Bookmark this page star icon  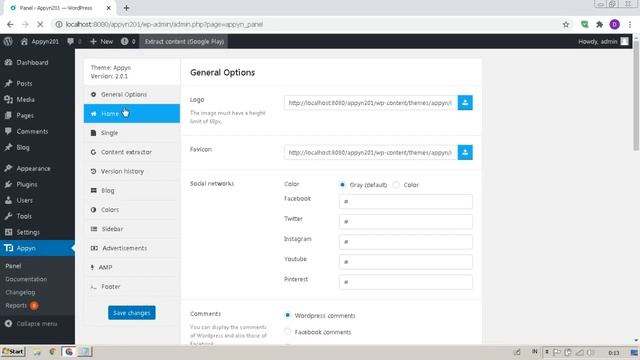(566, 24)
